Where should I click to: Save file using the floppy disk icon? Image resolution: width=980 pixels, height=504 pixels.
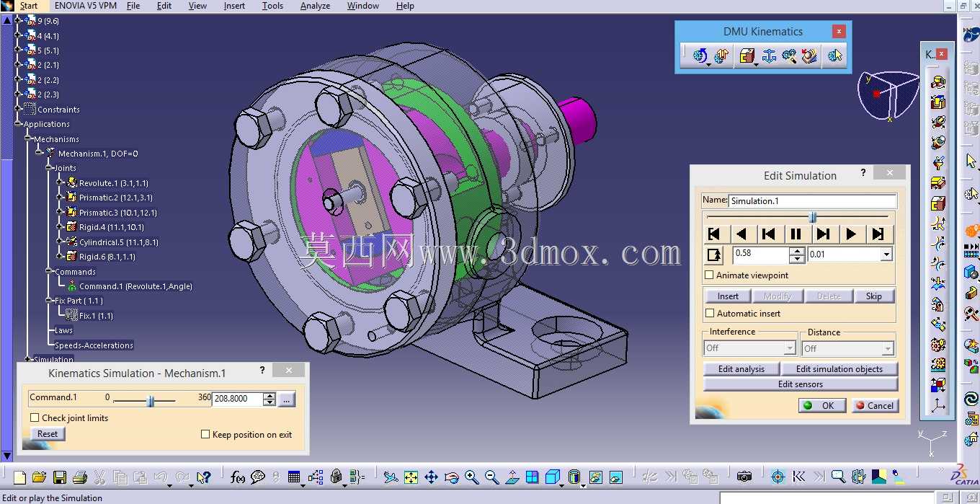pyautogui.click(x=60, y=477)
